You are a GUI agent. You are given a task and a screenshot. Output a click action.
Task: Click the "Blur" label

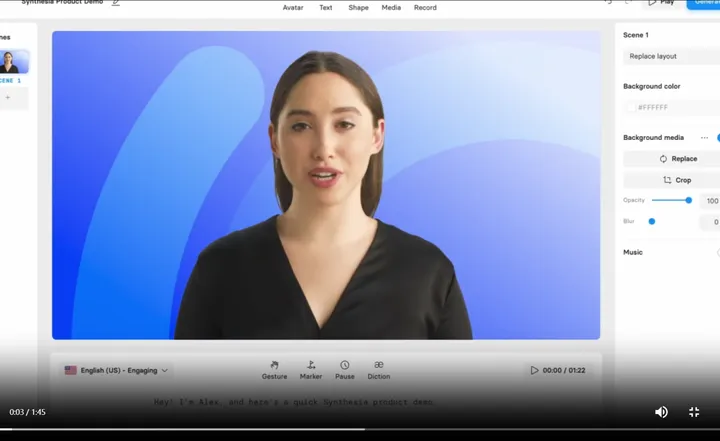tap(629, 221)
